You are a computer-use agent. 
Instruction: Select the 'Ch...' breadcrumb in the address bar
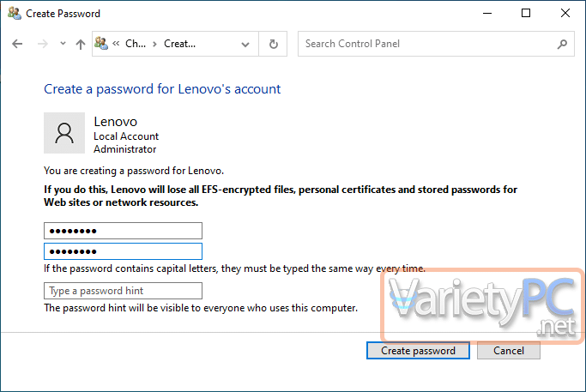pos(136,44)
